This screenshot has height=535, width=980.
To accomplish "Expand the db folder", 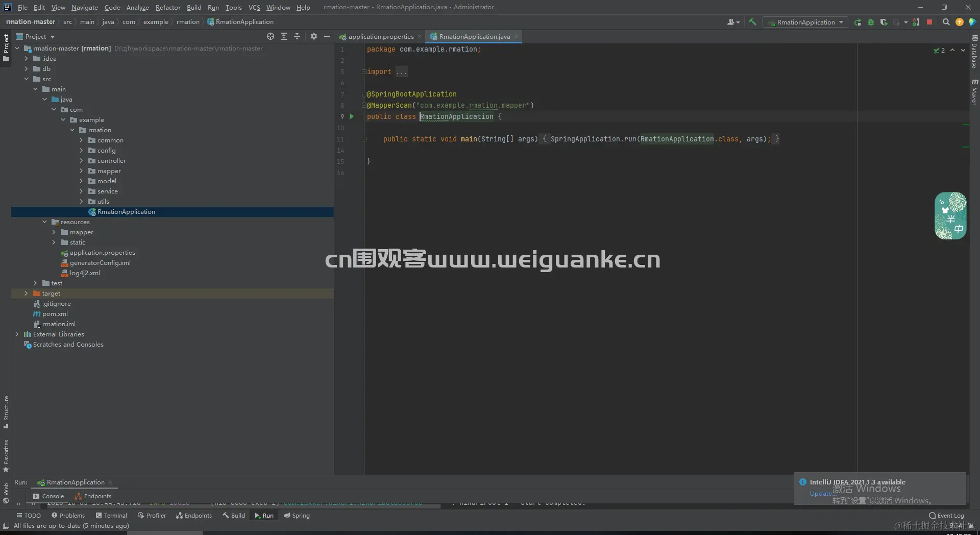I will click(26, 69).
